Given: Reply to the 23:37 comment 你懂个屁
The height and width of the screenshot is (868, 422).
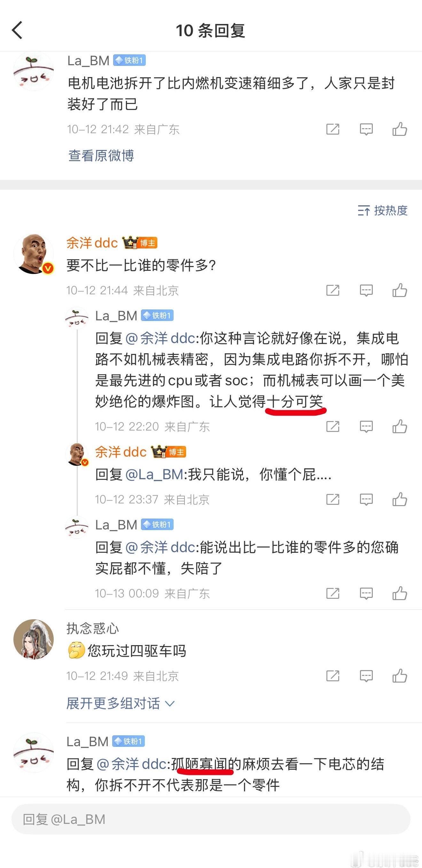Looking at the screenshot, I should [x=366, y=499].
